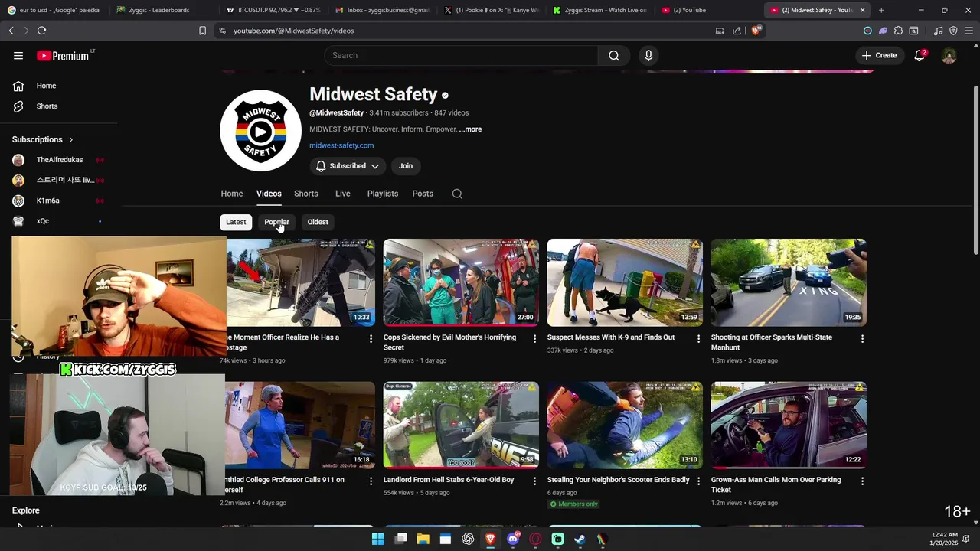Open options for Grown-Ass Man video
This screenshot has height=551, width=980.
point(862,481)
